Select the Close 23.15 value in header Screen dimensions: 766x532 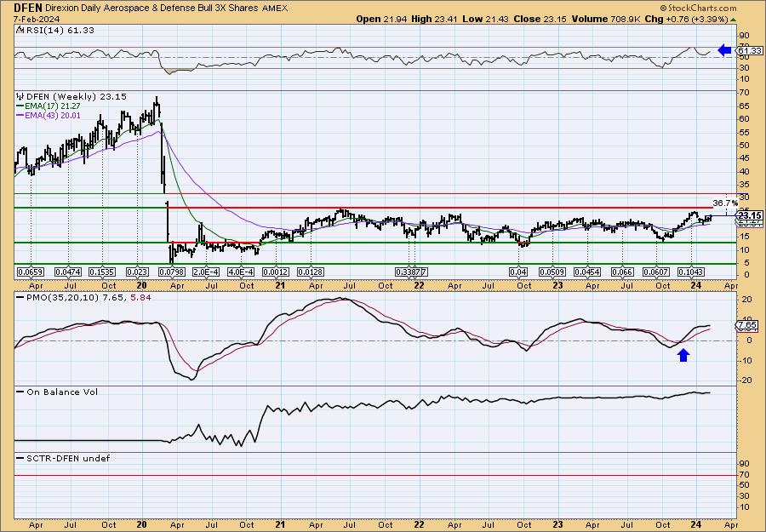pos(540,19)
